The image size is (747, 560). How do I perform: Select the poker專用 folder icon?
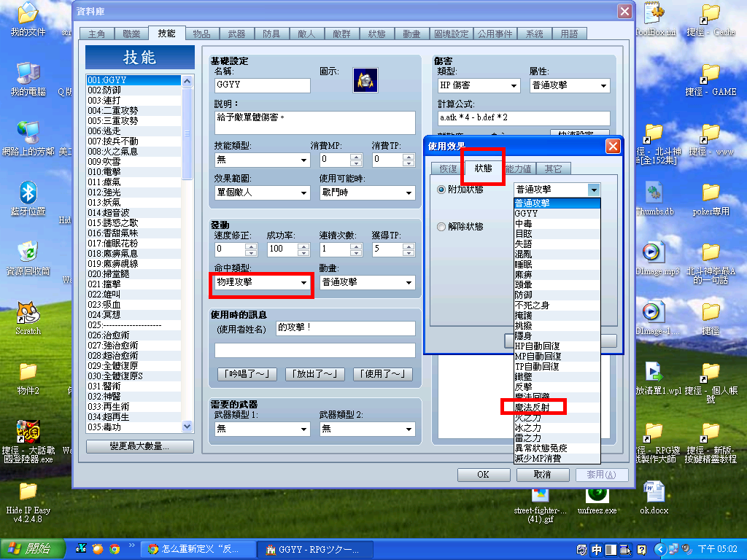(x=711, y=198)
